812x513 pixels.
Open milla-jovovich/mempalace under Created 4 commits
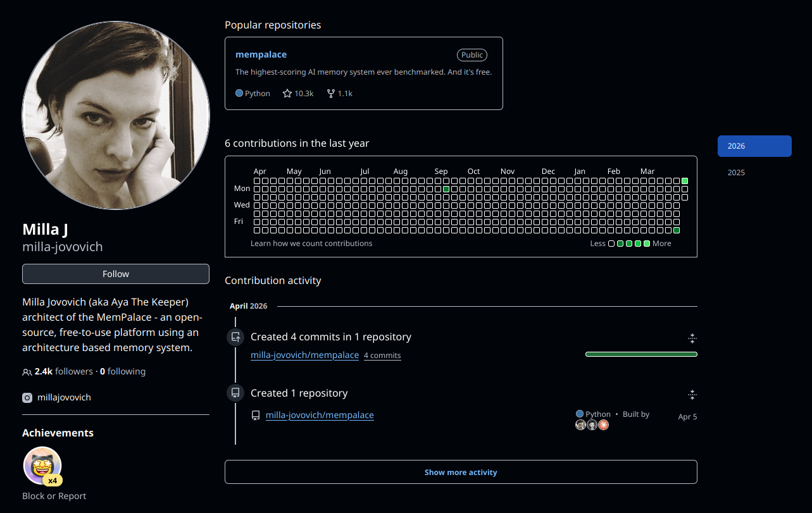pos(304,355)
